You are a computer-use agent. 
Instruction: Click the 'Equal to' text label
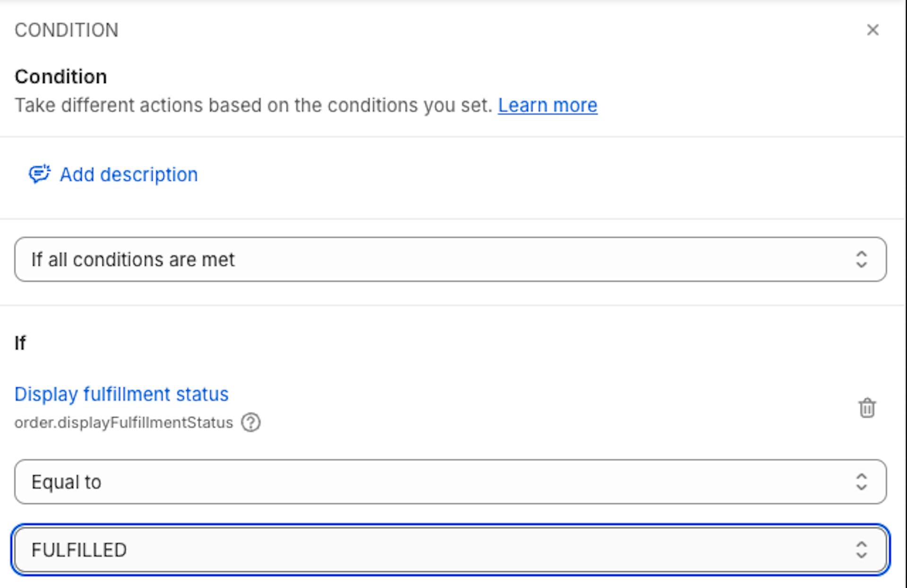point(66,482)
